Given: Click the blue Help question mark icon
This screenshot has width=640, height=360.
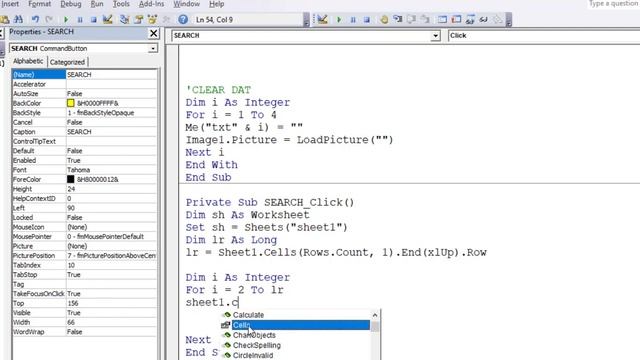Looking at the screenshot, I should click(x=183, y=19).
